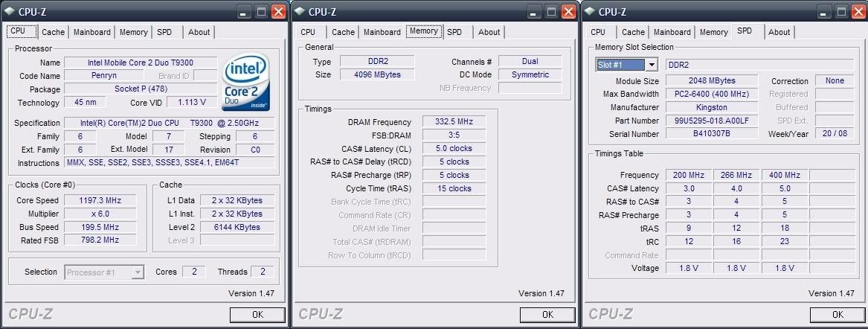Image resolution: width=868 pixels, height=329 pixels.
Task: Click the Max Bandwidth value 'PC2-6400 (400 MHz)'
Action: (x=712, y=94)
